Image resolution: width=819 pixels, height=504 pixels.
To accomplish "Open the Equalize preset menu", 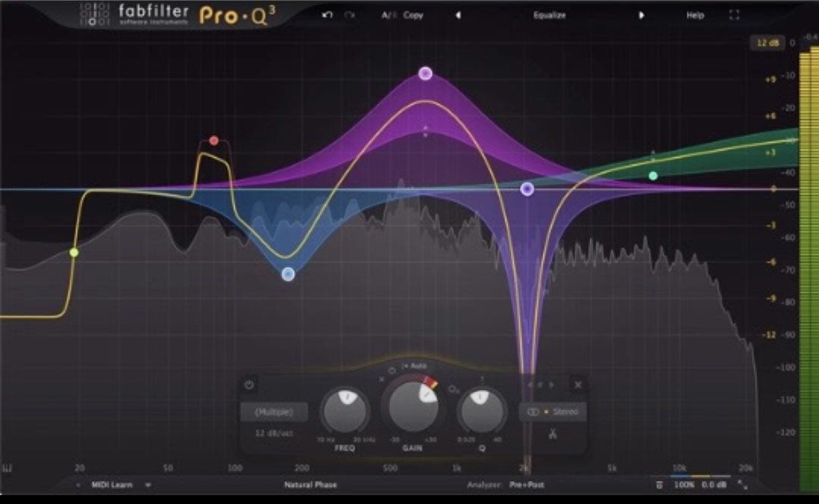I will [x=549, y=15].
